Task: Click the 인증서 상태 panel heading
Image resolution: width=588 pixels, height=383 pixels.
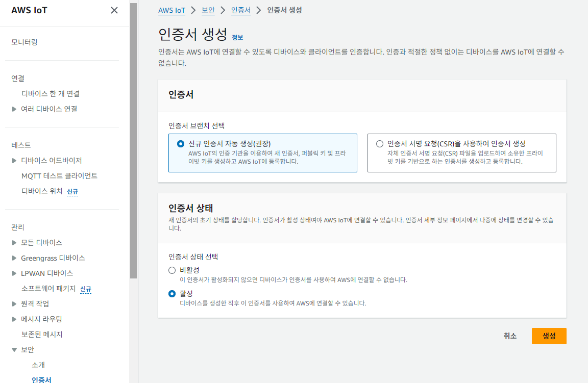Action: 190,208
